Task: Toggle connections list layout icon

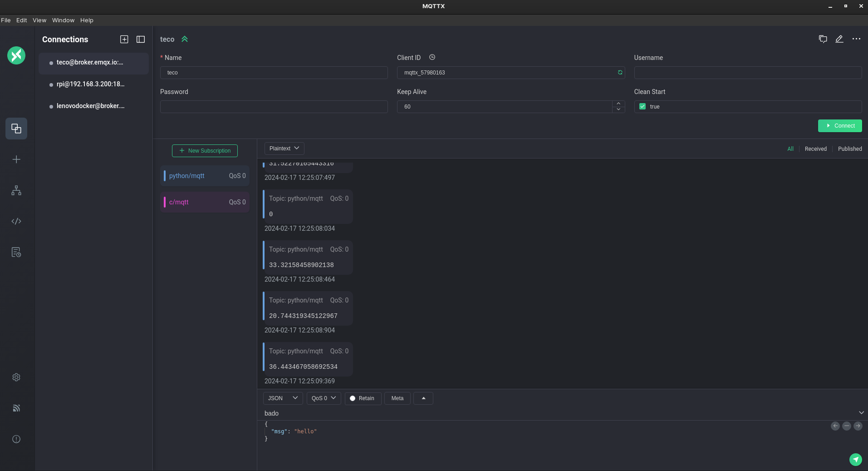Action: (x=141, y=40)
